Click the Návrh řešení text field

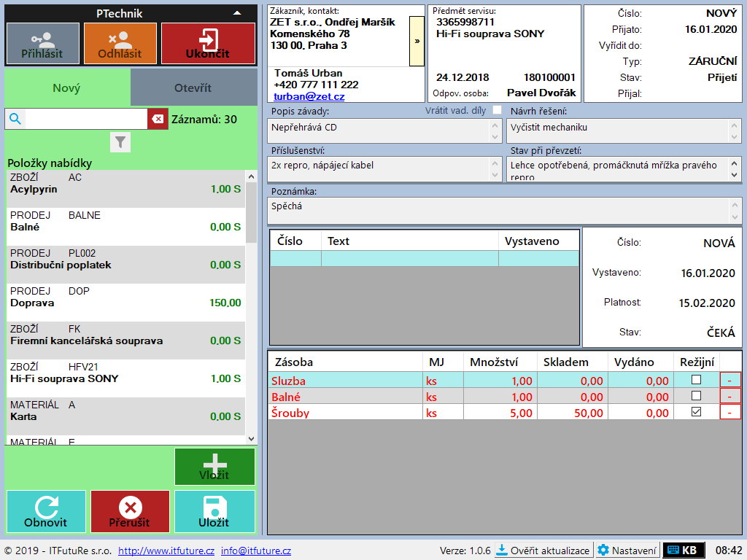(624, 131)
